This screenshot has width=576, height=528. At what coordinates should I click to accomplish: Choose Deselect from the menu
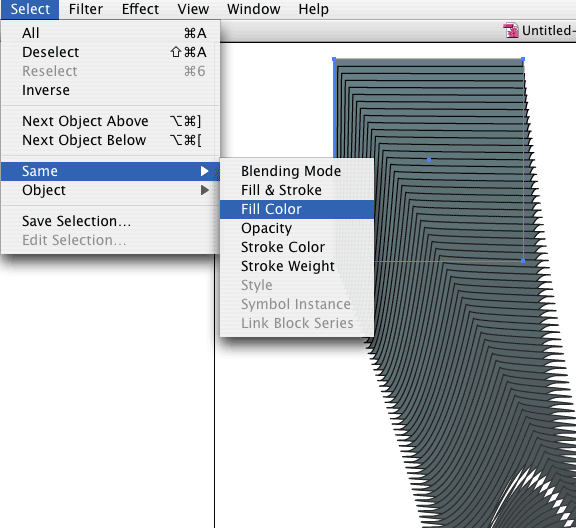pyautogui.click(x=111, y=52)
